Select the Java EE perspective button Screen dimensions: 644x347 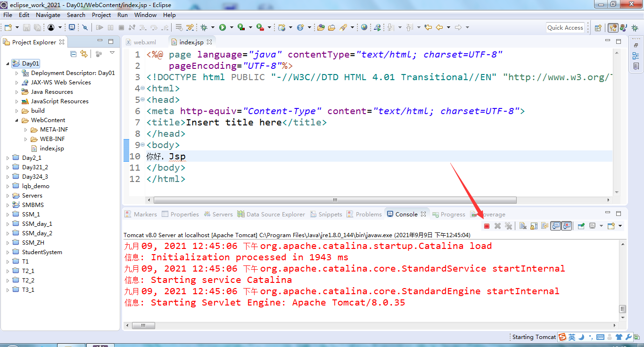coord(613,28)
